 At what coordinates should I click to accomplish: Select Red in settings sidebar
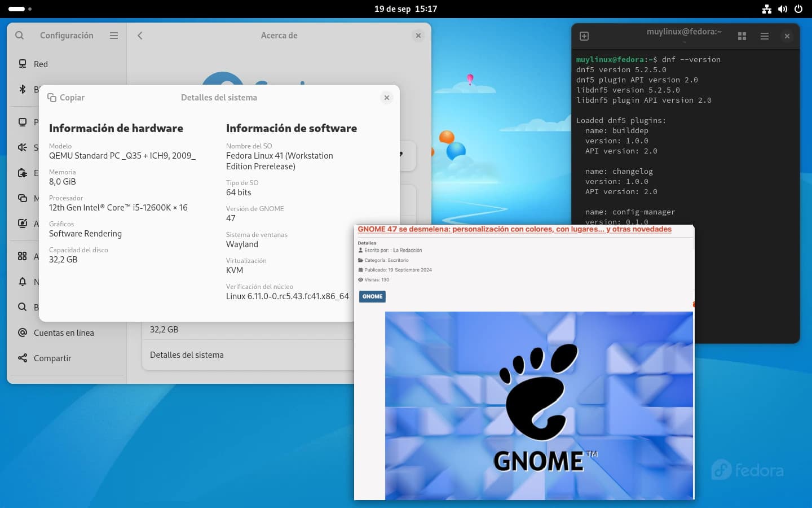pyautogui.click(x=41, y=64)
